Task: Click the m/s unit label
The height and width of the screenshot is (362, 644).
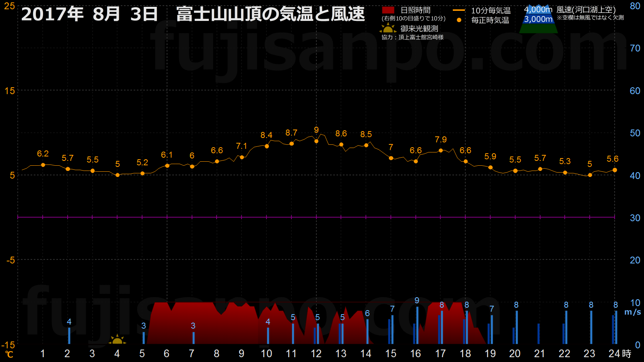Action: 632,312
